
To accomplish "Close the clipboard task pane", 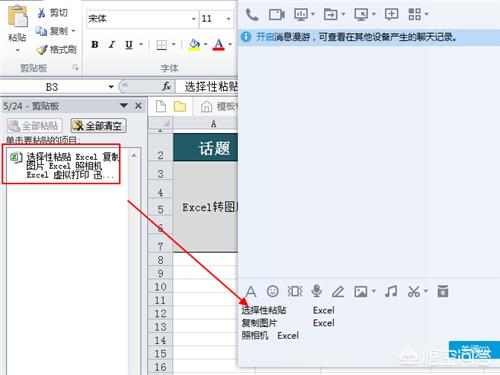I will [x=138, y=106].
